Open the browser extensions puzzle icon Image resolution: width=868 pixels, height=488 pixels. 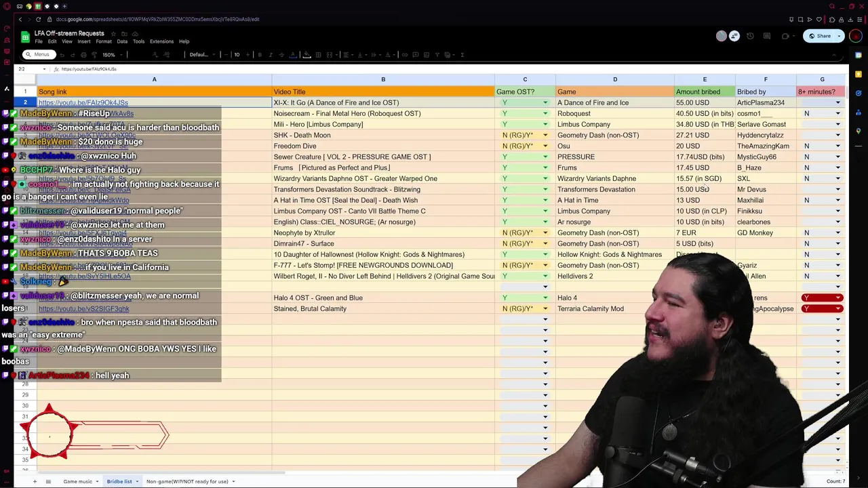tap(832, 20)
